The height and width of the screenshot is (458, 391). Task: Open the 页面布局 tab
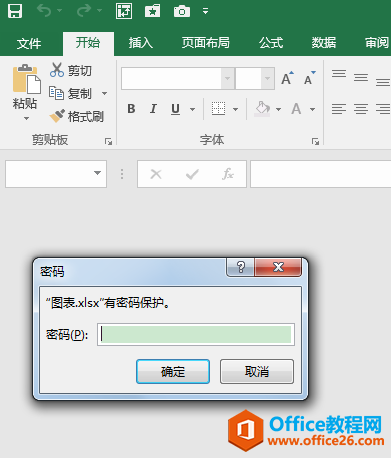tap(206, 43)
